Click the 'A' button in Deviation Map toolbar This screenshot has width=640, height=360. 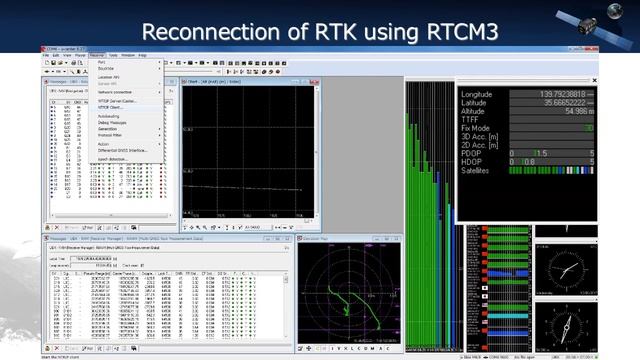(381, 348)
